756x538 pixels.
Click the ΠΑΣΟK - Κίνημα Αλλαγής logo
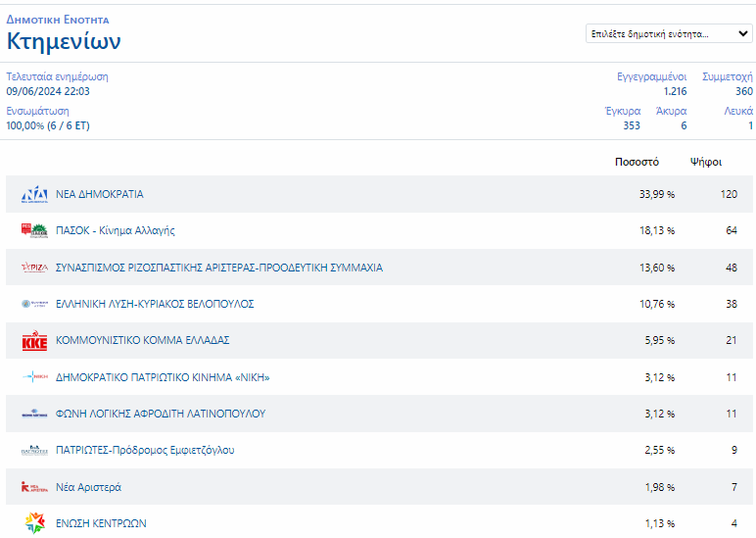(34, 230)
